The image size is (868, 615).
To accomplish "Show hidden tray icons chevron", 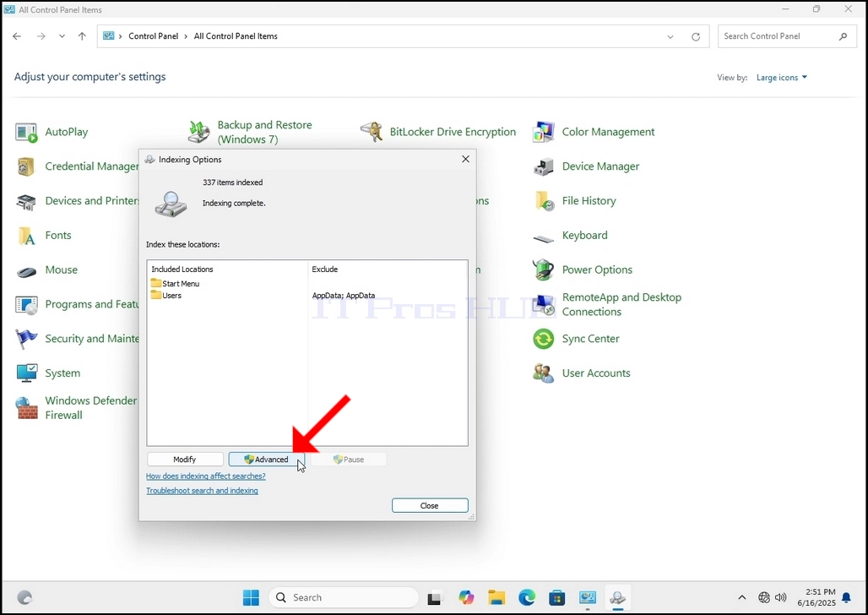I will (742, 598).
